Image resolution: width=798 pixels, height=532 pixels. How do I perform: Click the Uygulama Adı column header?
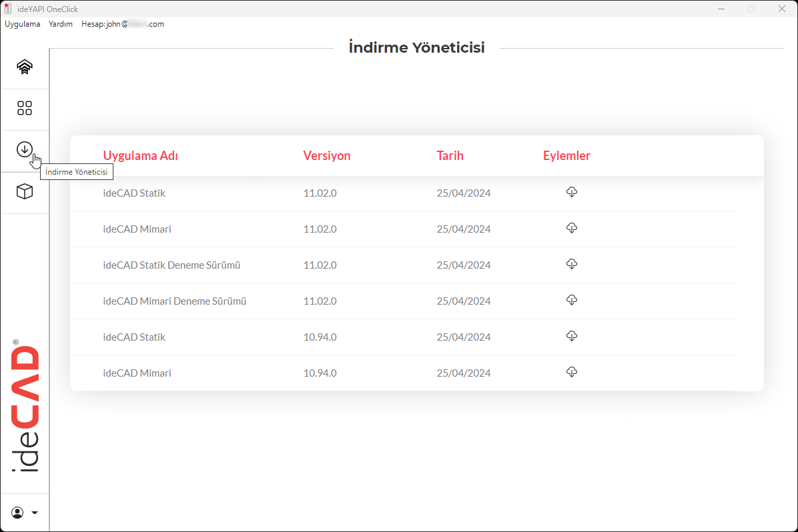140,156
